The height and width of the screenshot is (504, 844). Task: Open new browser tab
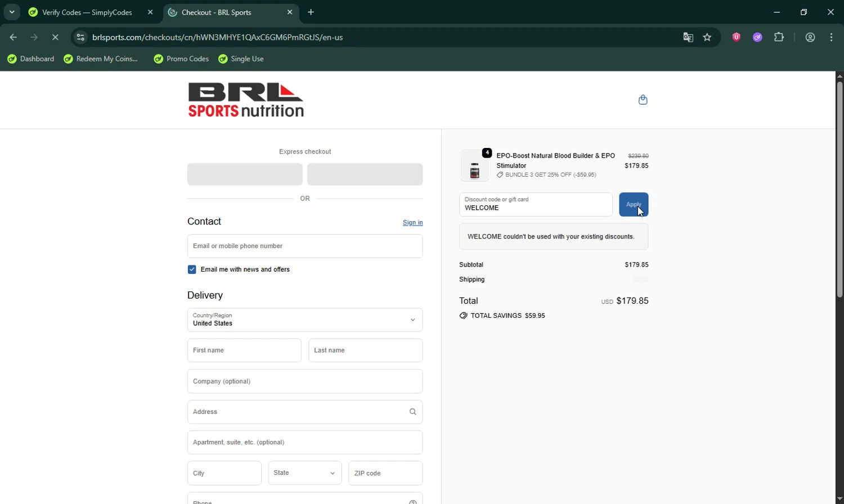click(311, 12)
